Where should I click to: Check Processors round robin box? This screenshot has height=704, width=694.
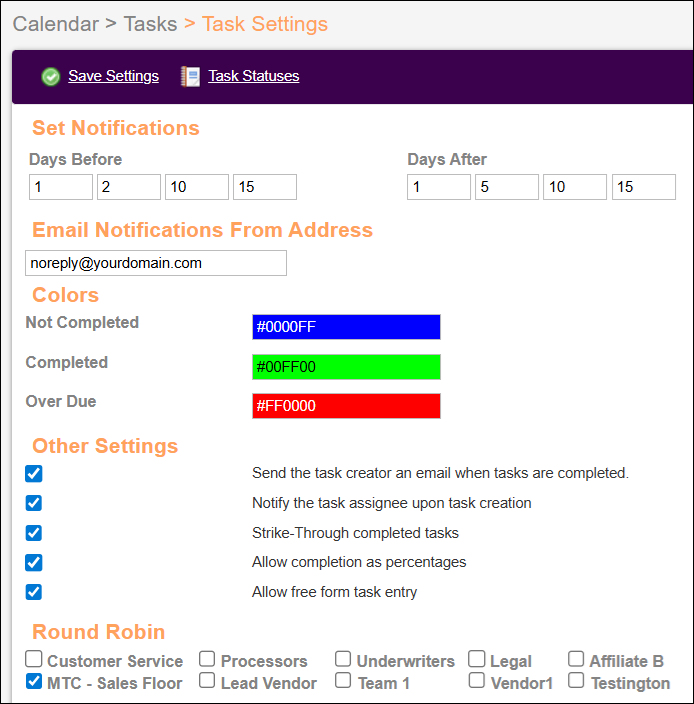pos(207,659)
